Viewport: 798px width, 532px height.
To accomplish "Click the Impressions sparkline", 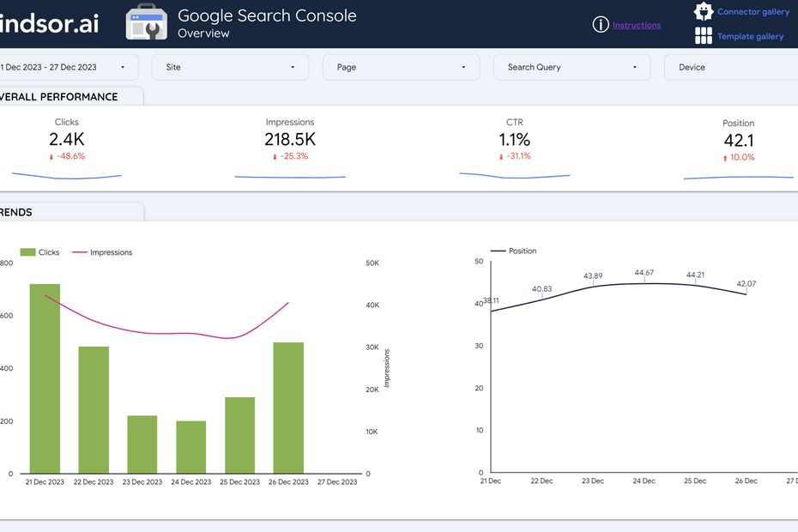I will click(x=290, y=177).
